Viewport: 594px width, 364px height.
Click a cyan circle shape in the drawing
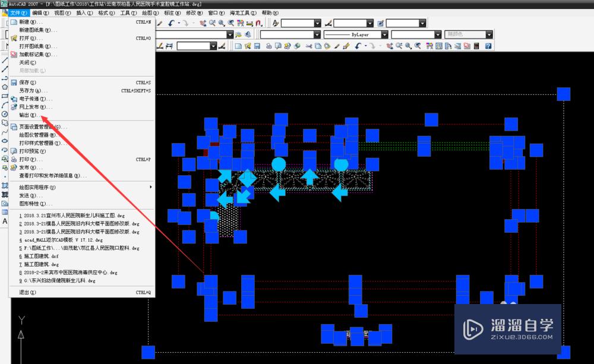pos(279,165)
